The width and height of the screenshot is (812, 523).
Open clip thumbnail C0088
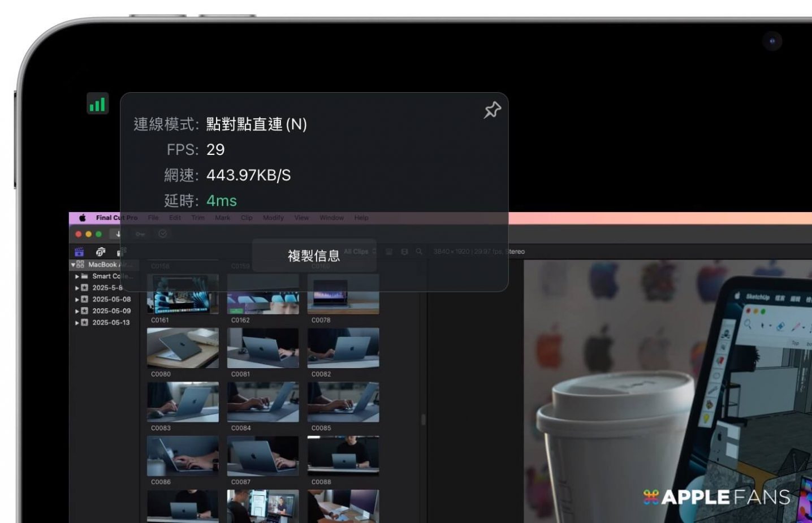click(343, 456)
